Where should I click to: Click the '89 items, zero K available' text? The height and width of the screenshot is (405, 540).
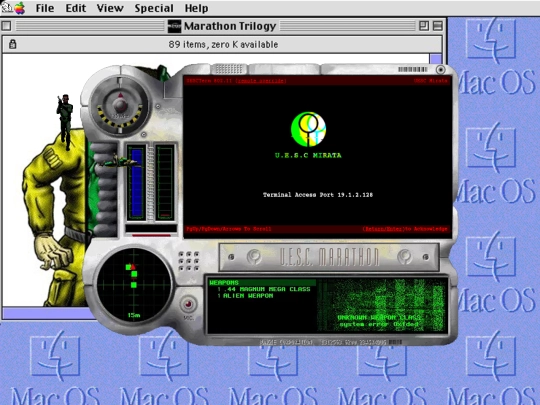[x=223, y=44]
